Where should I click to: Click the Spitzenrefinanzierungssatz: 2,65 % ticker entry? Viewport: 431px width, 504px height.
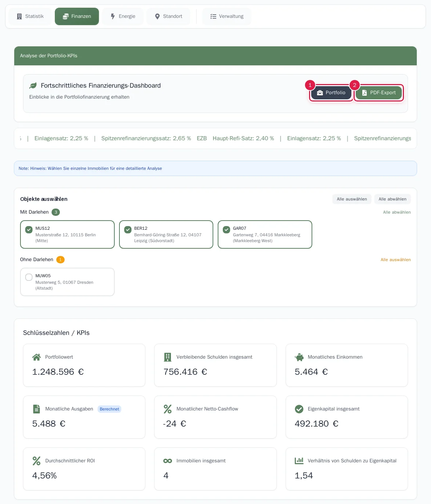click(146, 138)
